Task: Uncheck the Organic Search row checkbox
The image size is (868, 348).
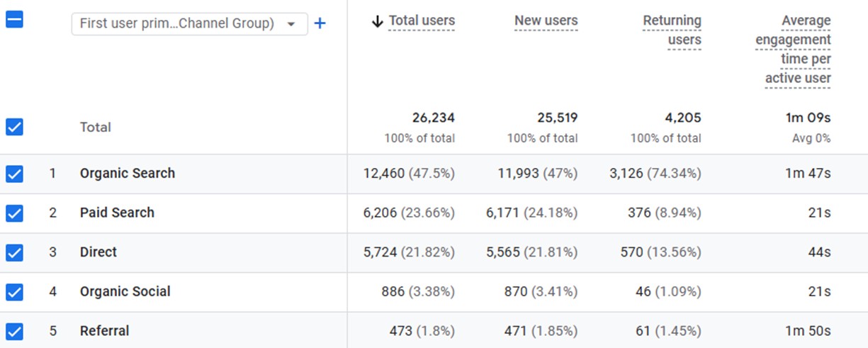Action: coord(14,174)
